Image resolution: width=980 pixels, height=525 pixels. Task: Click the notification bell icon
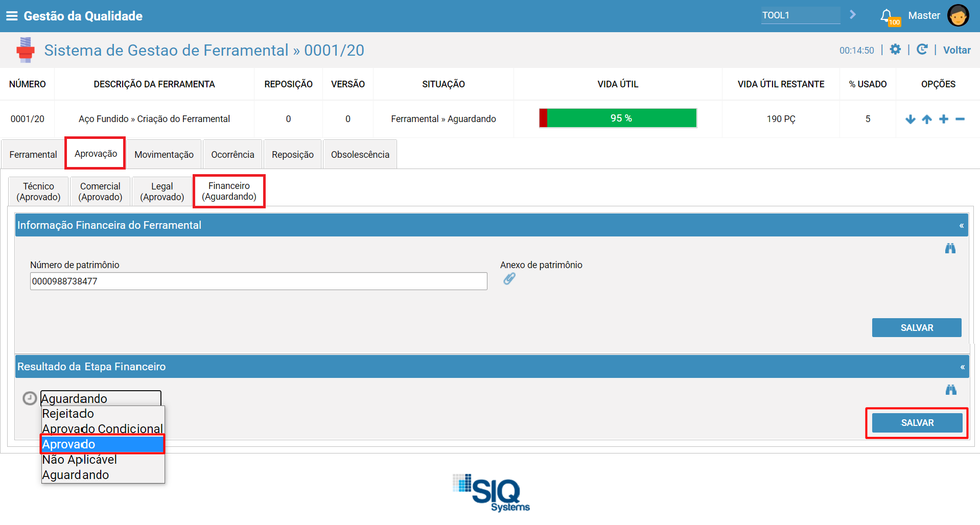click(887, 16)
